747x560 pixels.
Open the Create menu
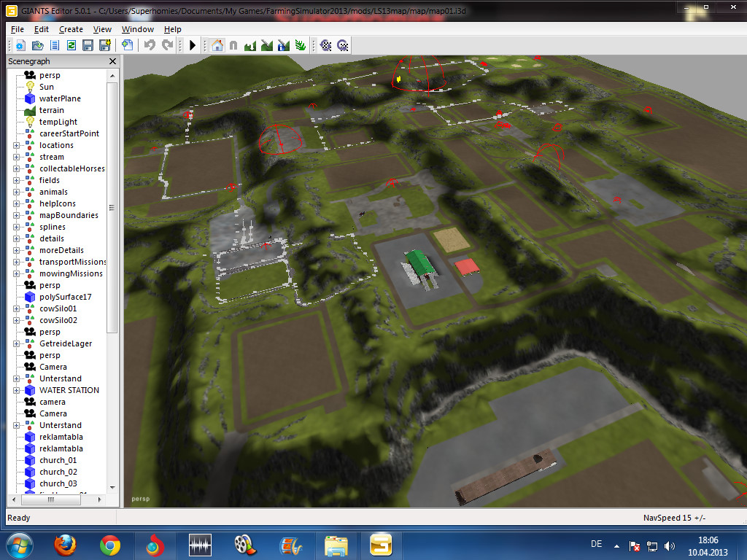coord(71,29)
